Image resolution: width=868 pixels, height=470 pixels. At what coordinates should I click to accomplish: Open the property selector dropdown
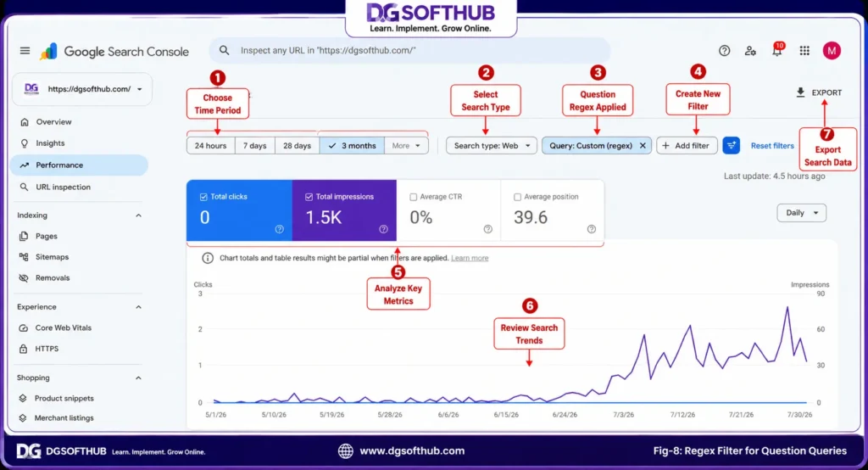click(82, 89)
